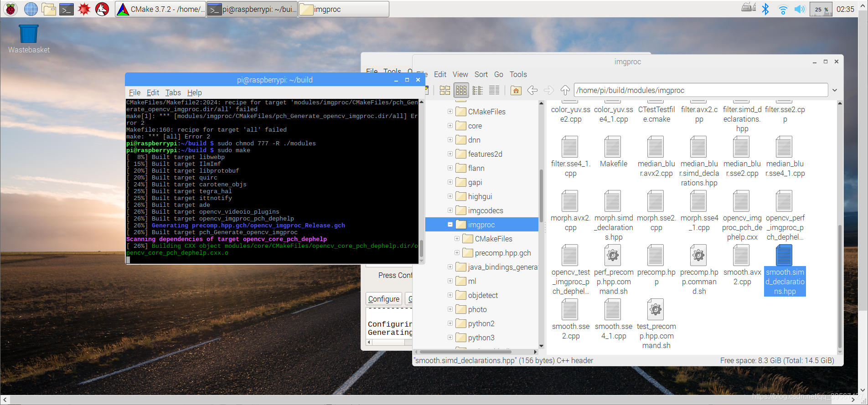Select the test_precomp.hpp.command.sh script file

point(656,324)
